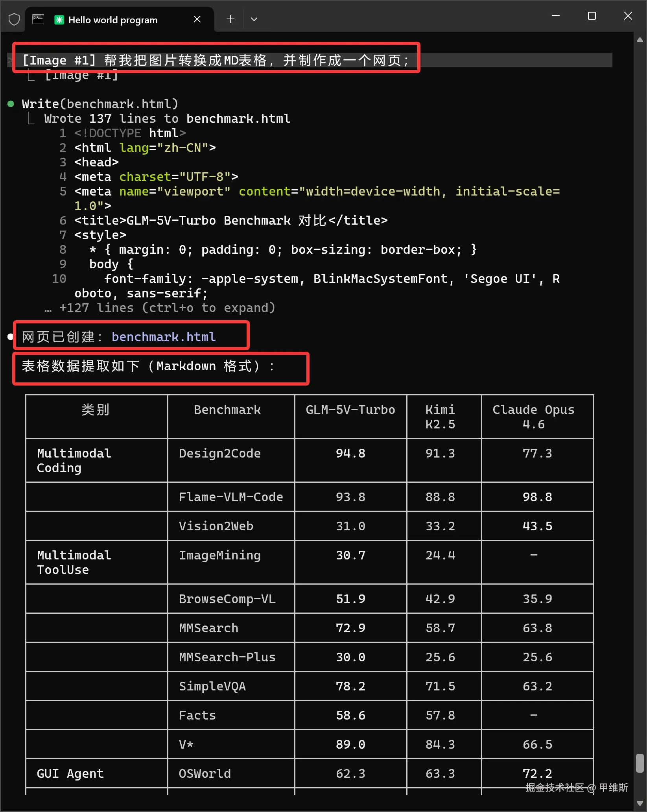The image size is (647, 812).
Task: Click the 98.8 Claude score for Flame-VLM-Code
Action: (537, 497)
